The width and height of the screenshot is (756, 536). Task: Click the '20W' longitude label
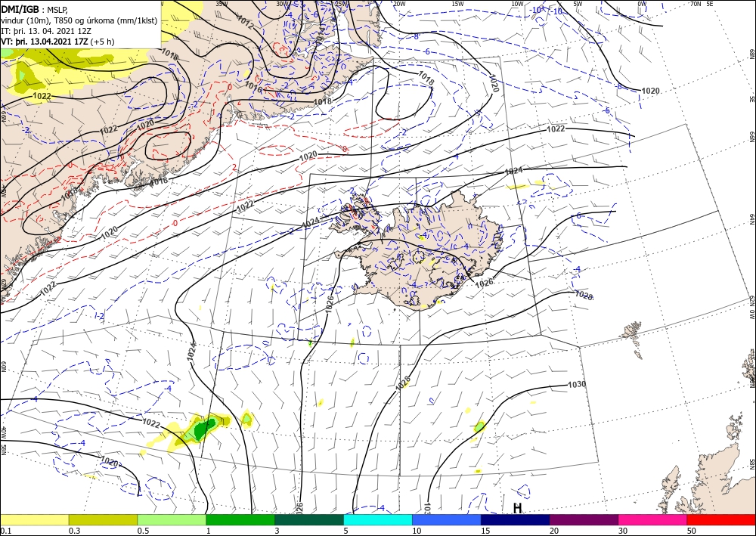coord(399,4)
